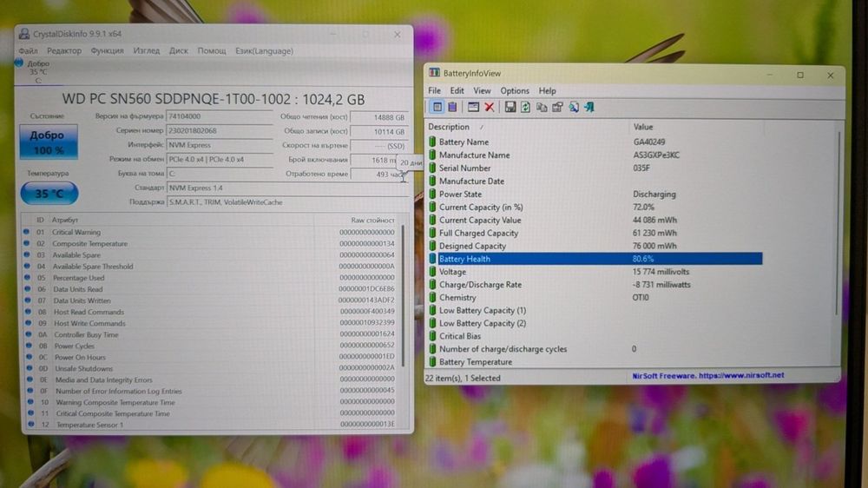The height and width of the screenshot is (488, 868).
Task: Open File menu in BatteryInfoView
Action: pos(435,91)
